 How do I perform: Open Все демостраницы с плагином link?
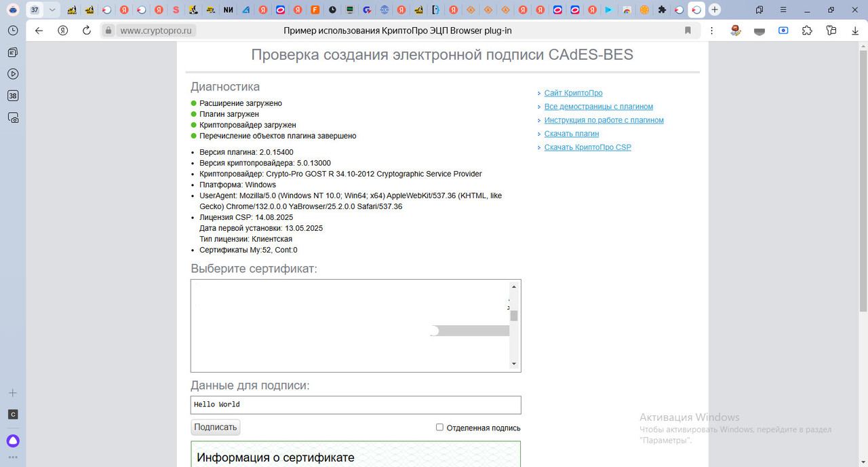click(599, 107)
